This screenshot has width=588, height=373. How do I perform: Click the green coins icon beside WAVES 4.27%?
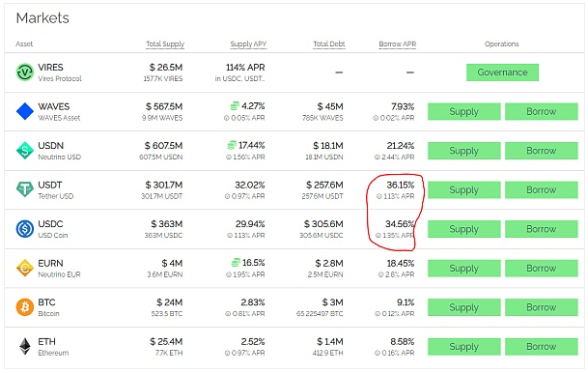tap(235, 106)
